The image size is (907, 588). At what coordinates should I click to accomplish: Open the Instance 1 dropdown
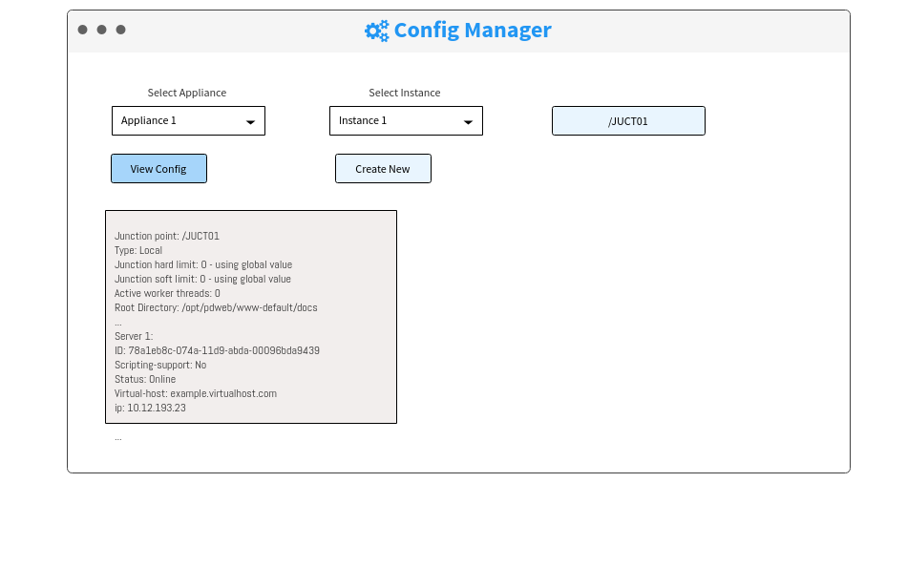tap(406, 121)
